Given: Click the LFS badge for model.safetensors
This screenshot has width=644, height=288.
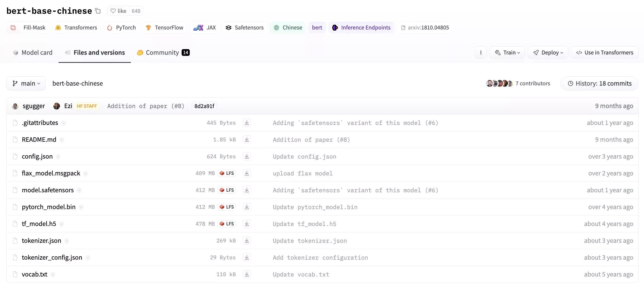Looking at the screenshot, I should (x=227, y=190).
